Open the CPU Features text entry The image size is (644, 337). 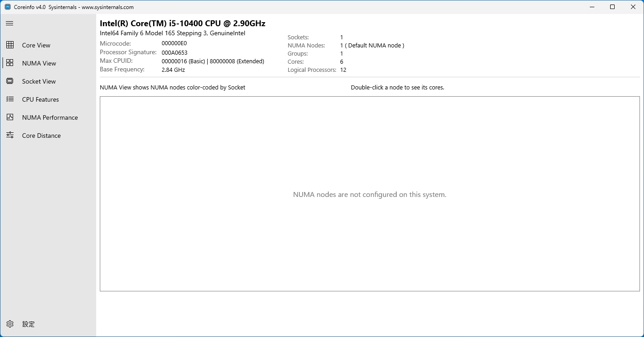click(40, 99)
